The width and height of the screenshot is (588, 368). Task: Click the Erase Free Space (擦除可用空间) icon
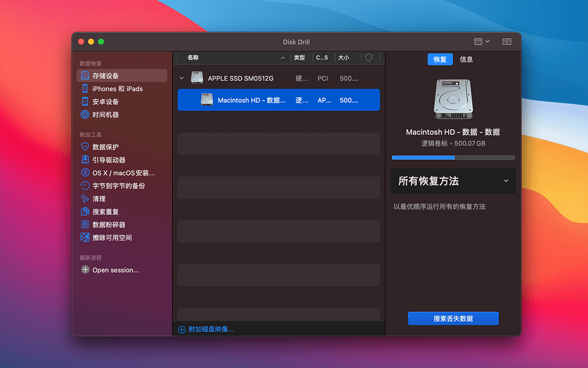(x=85, y=237)
